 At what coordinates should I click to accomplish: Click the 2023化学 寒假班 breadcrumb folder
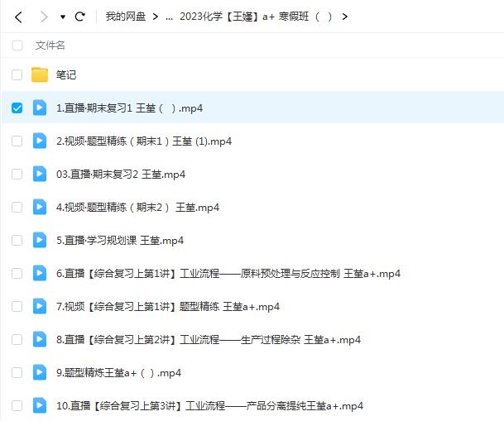coord(255,17)
